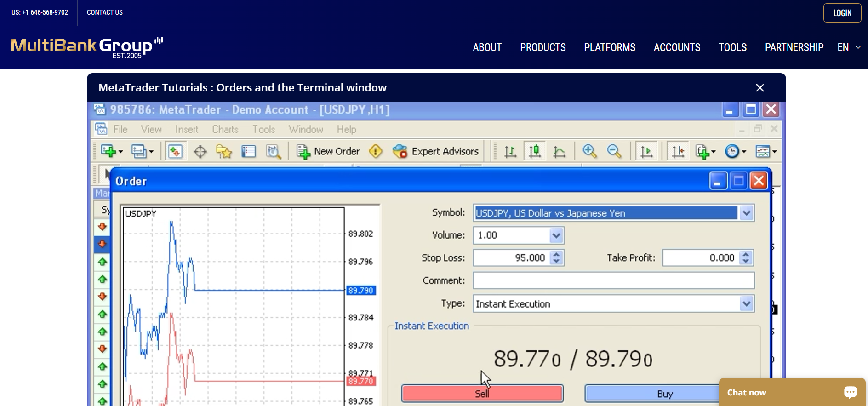Viewport: 868px width, 406px height.
Task: Click the LOGIN button
Action: pos(842,13)
